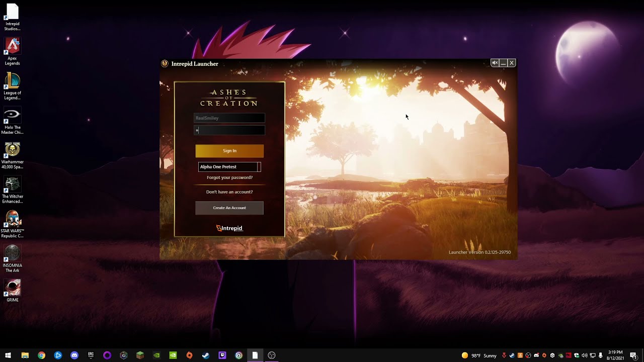The image size is (644, 362).
Task: Click the Launcher Version 0.2.125-29750 text
Action: point(479,252)
